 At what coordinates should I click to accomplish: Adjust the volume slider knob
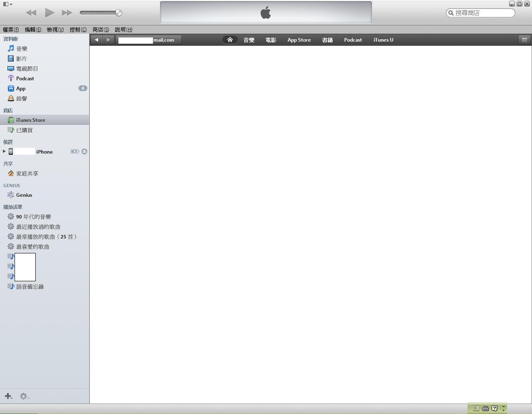point(118,13)
